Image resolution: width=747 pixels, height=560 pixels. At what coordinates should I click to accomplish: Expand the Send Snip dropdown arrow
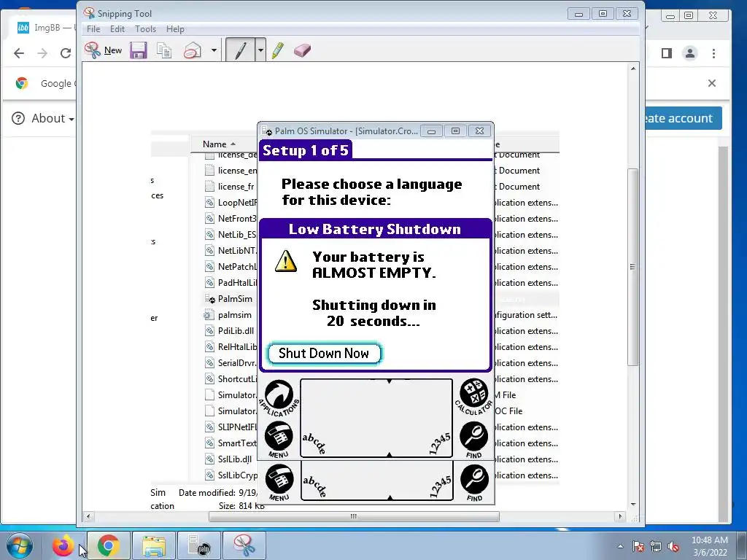214,50
